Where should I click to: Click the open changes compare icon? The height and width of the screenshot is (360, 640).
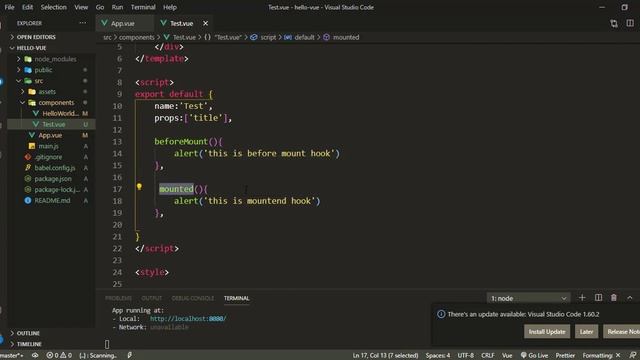(x=614, y=23)
